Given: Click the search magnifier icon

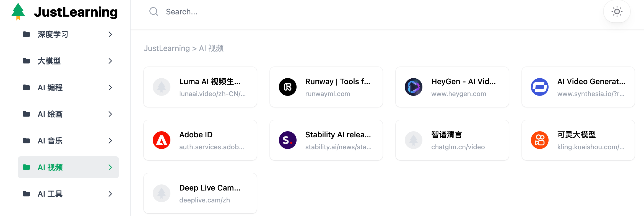Looking at the screenshot, I should coord(154,12).
